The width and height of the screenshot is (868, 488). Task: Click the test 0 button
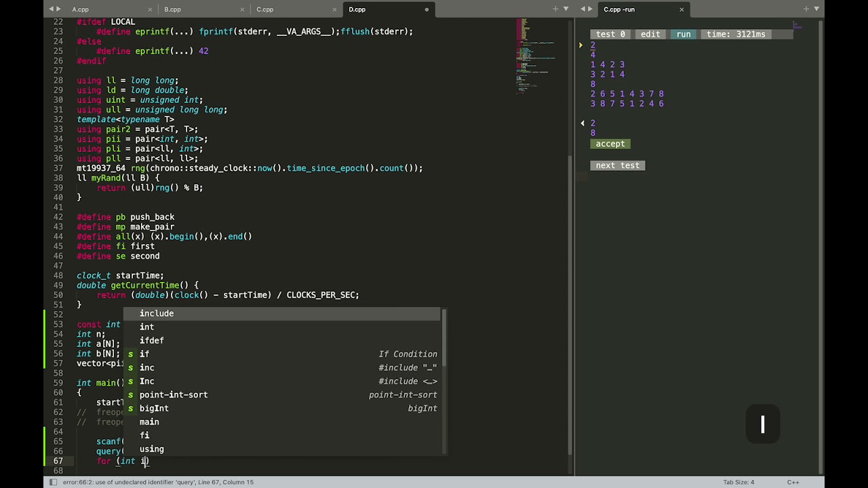(x=610, y=34)
